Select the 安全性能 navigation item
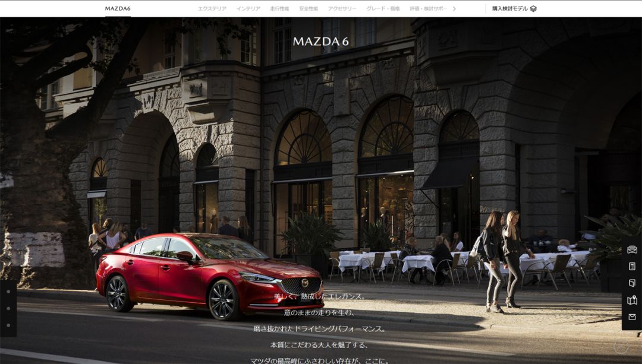The width and height of the screenshot is (642, 364). 309,9
